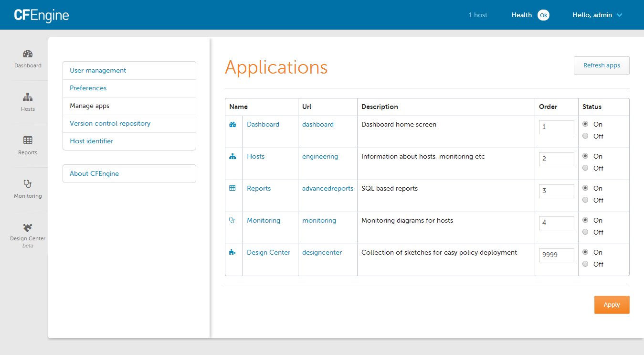Select On for the Design Center app
Screen dimensions: 644x355
point(585,252)
